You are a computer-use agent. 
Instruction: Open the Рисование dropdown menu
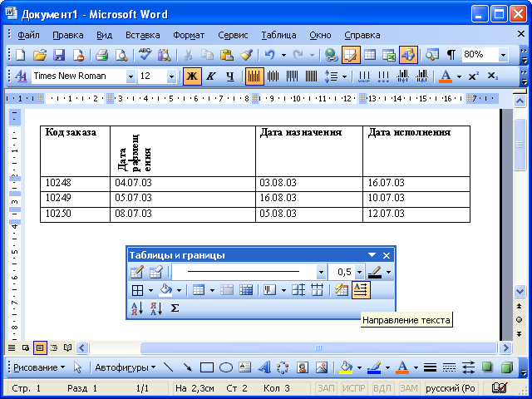39,367
